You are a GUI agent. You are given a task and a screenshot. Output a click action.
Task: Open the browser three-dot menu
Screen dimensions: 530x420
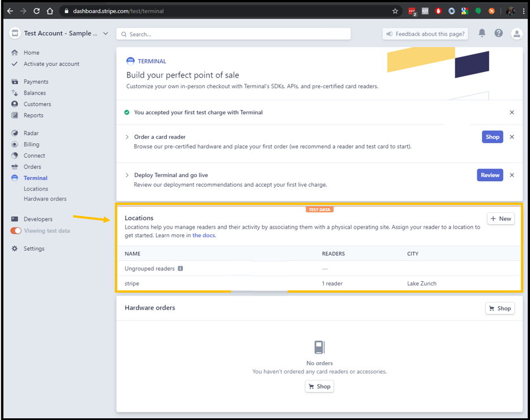click(524, 11)
